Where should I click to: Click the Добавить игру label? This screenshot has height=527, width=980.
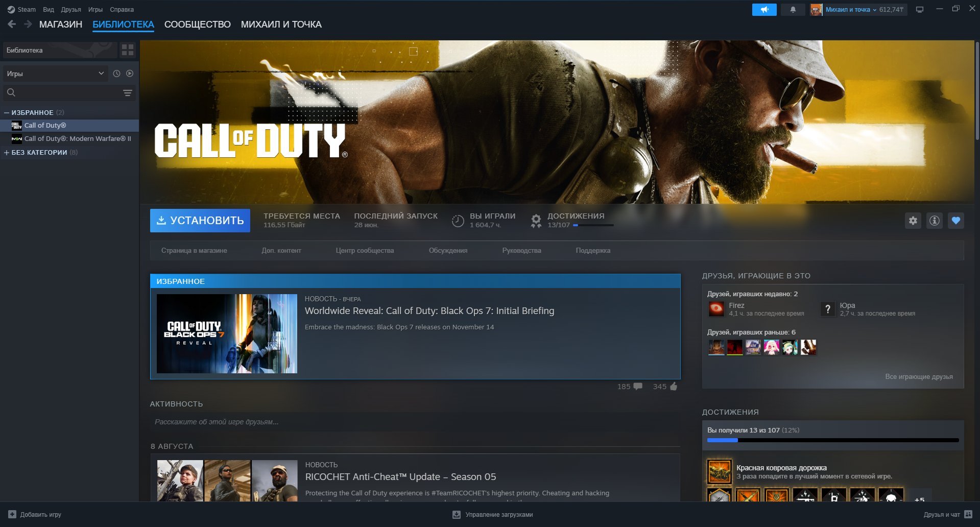point(40,515)
